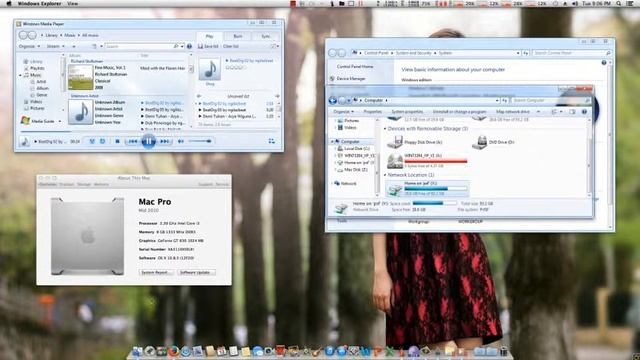Collapse the Network Location group
The width and height of the screenshot is (640, 360).
385,175
